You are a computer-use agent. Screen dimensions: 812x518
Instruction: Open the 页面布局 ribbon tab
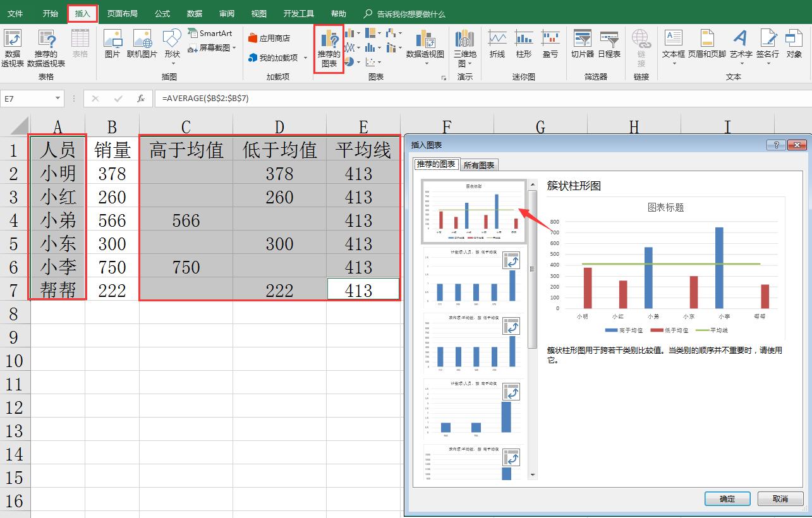pyautogui.click(x=122, y=13)
